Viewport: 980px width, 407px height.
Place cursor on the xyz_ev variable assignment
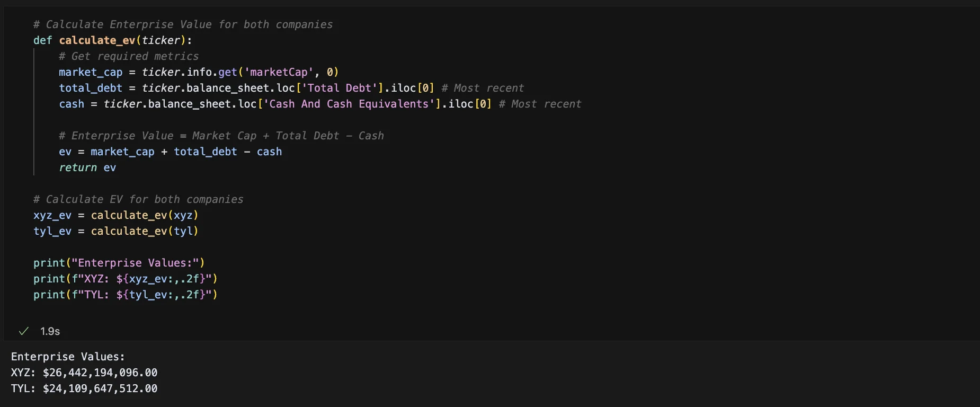pyautogui.click(x=52, y=215)
